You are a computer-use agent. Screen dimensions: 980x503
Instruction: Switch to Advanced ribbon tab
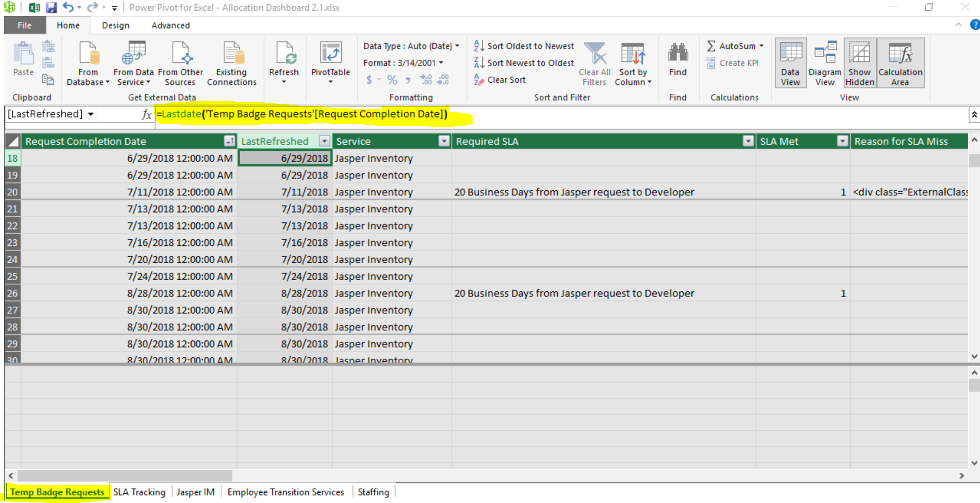pyautogui.click(x=171, y=25)
